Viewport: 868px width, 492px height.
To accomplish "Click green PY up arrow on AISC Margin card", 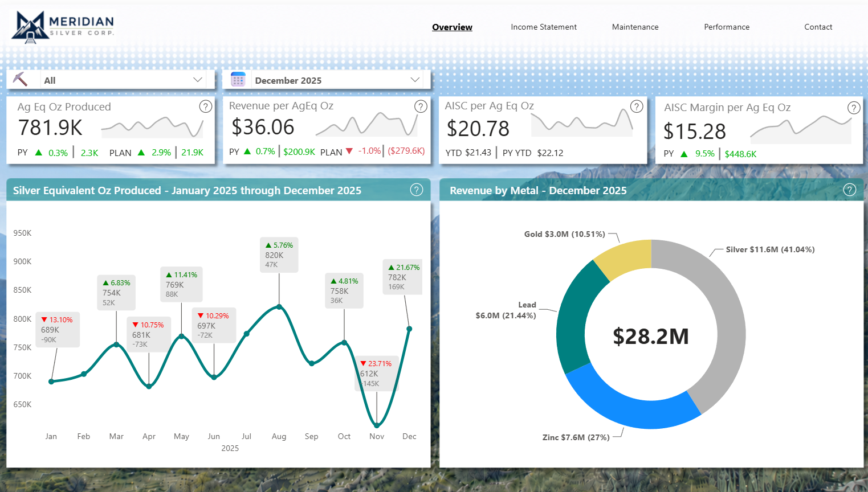I will [684, 154].
